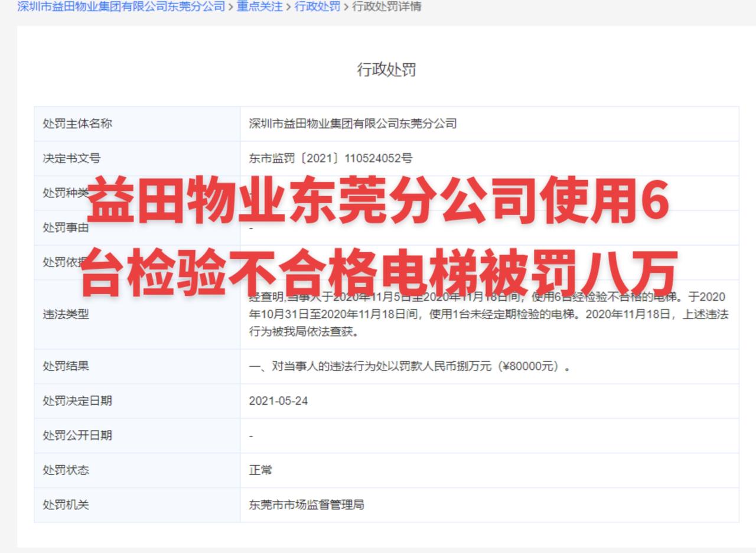The height and width of the screenshot is (553, 756).
Task: Click the 处罚决定日期 label cell
Action: tap(137, 401)
